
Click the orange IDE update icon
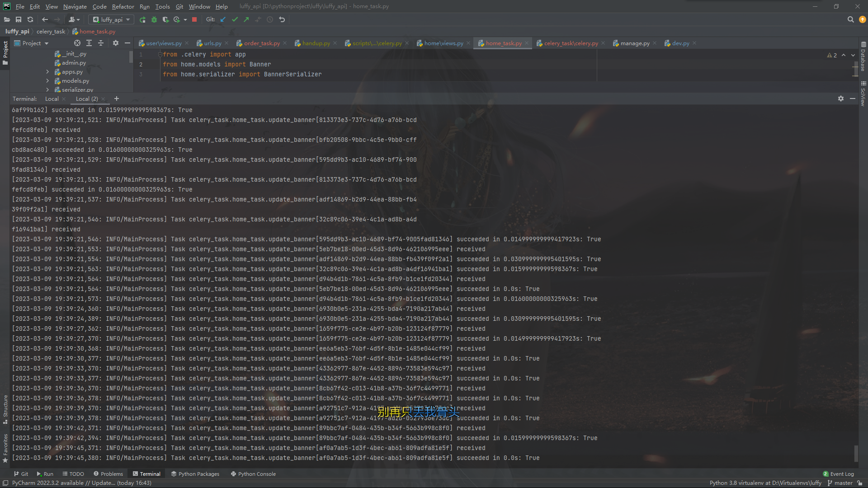pyautogui.click(x=863, y=19)
